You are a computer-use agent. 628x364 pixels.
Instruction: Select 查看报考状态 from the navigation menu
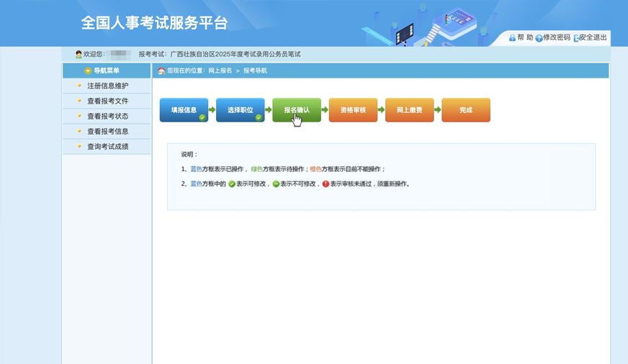coord(107,117)
